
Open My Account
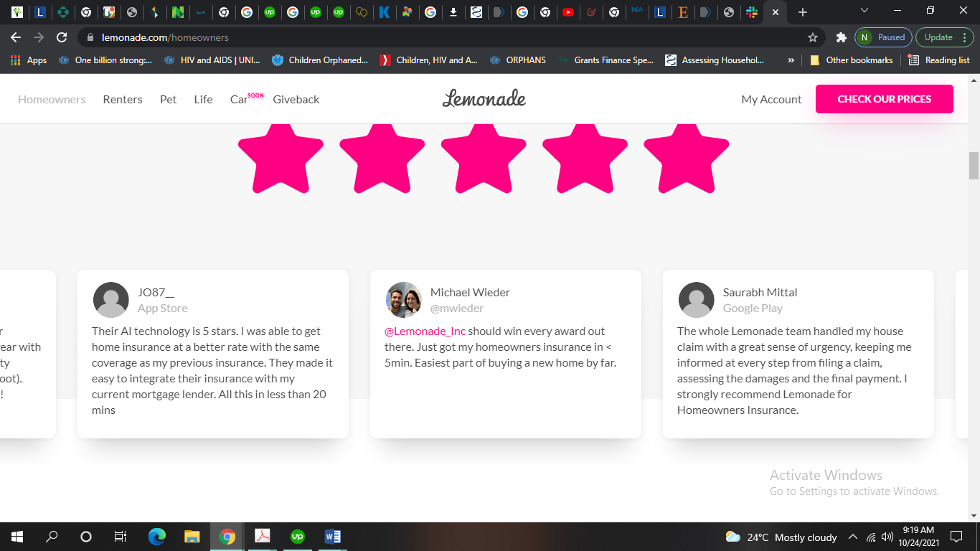(x=771, y=100)
